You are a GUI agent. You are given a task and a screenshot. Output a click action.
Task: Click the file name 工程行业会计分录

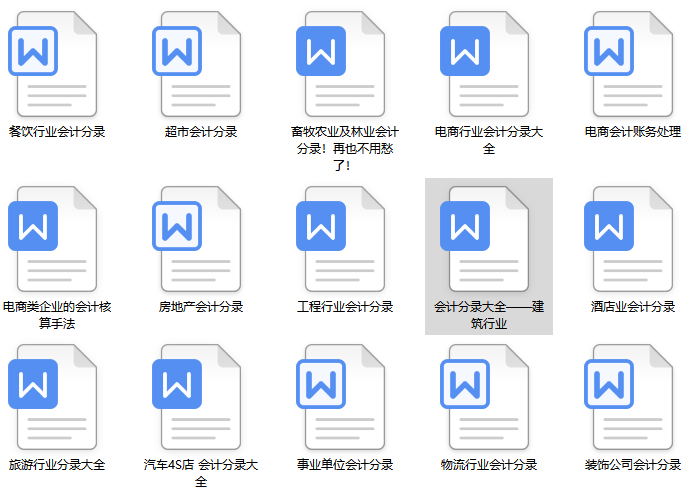point(345,307)
